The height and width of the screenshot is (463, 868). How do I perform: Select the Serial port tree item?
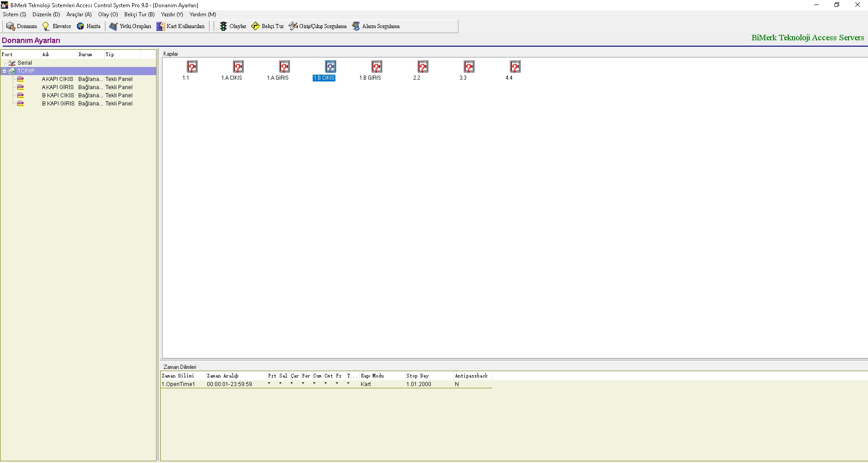pos(24,63)
